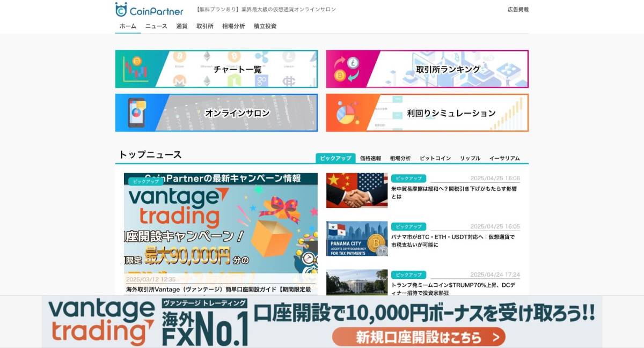644x348 pixels.
Task: Switch to the イーサリアム news tab
Action: pyautogui.click(x=503, y=158)
